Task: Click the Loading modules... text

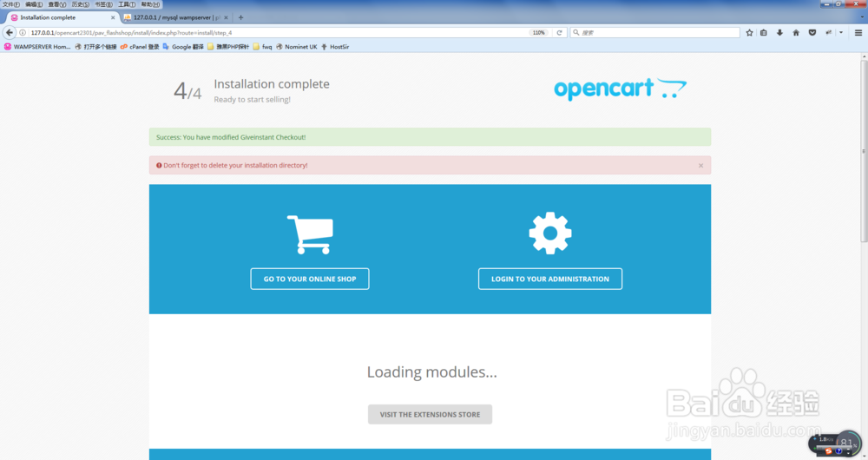Action: pos(431,372)
